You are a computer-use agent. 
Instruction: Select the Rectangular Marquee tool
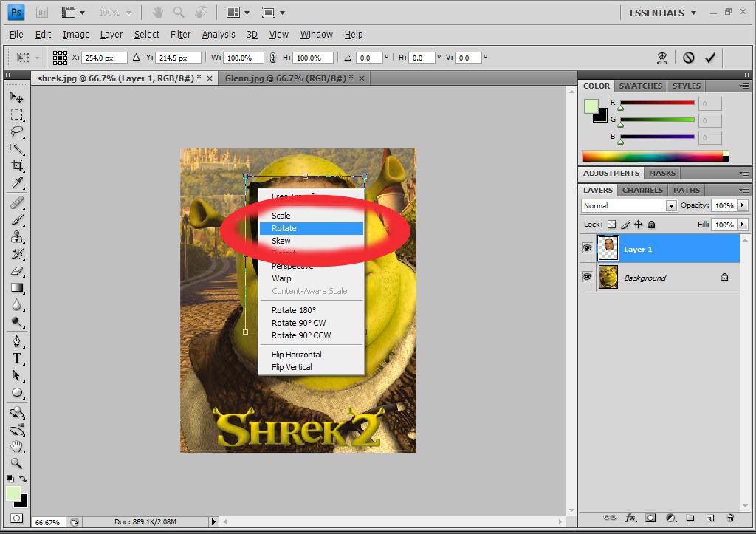[17, 114]
